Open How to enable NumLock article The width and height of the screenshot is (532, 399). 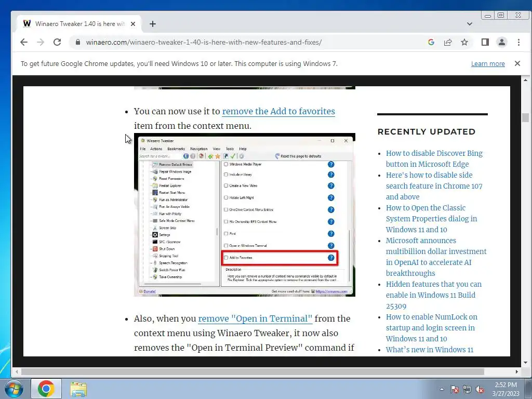coord(432,328)
